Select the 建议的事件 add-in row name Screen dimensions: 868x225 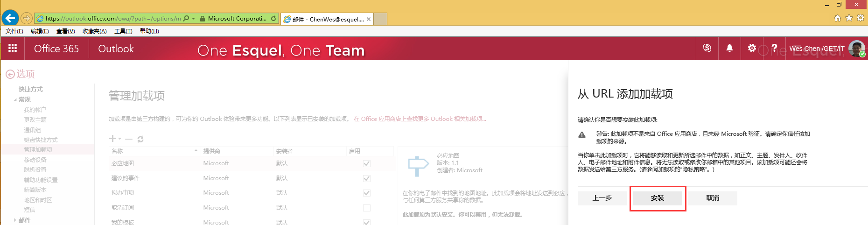click(x=125, y=178)
